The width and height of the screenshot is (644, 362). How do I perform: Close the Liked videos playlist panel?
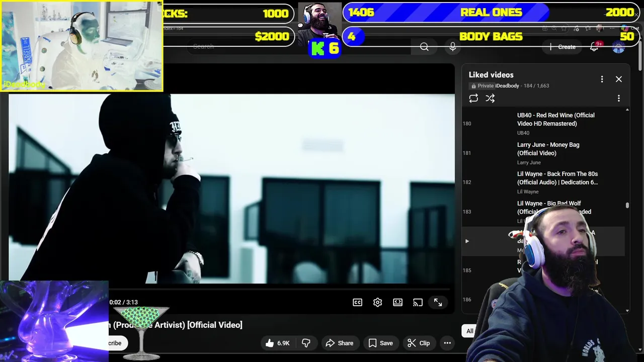619,79
